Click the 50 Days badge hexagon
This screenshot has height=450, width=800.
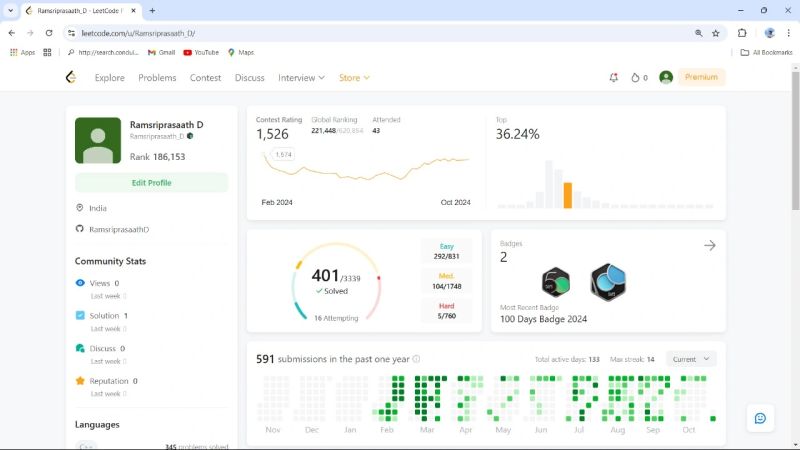tap(556, 282)
